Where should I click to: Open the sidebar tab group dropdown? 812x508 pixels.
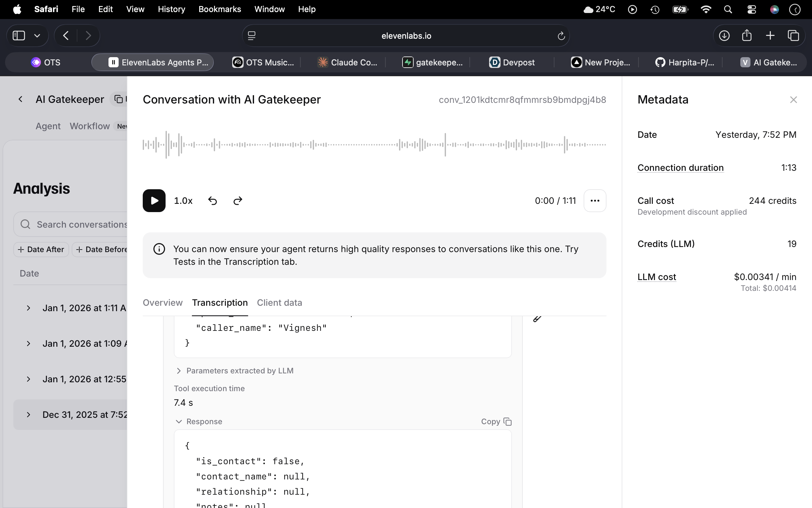[37, 36]
